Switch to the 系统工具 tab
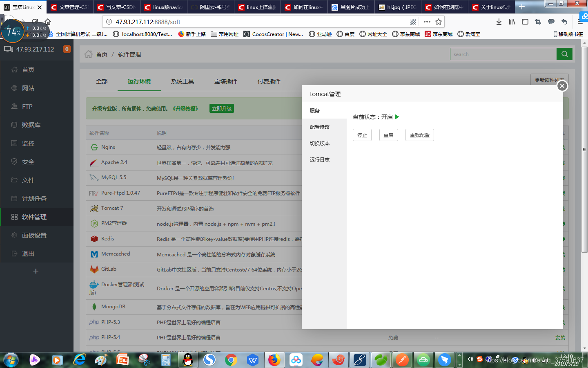Viewport: 588px width, 368px height. tap(183, 81)
